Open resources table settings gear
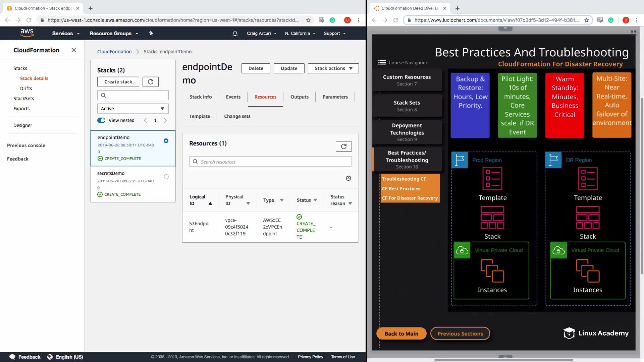 click(x=348, y=178)
